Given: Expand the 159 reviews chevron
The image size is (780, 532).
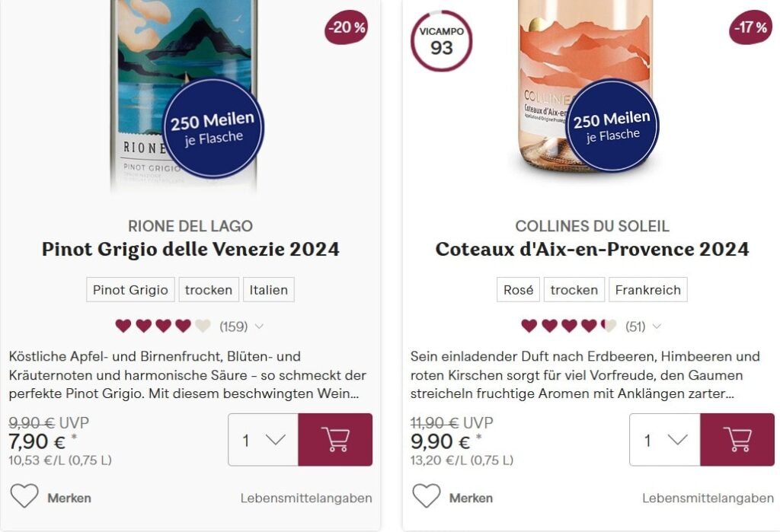Looking at the screenshot, I should pyautogui.click(x=259, y=327).
